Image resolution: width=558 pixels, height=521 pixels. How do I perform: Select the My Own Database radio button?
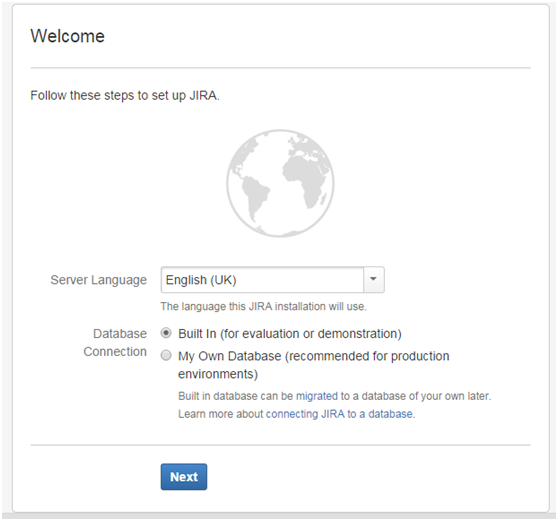(x=166, y=355)
